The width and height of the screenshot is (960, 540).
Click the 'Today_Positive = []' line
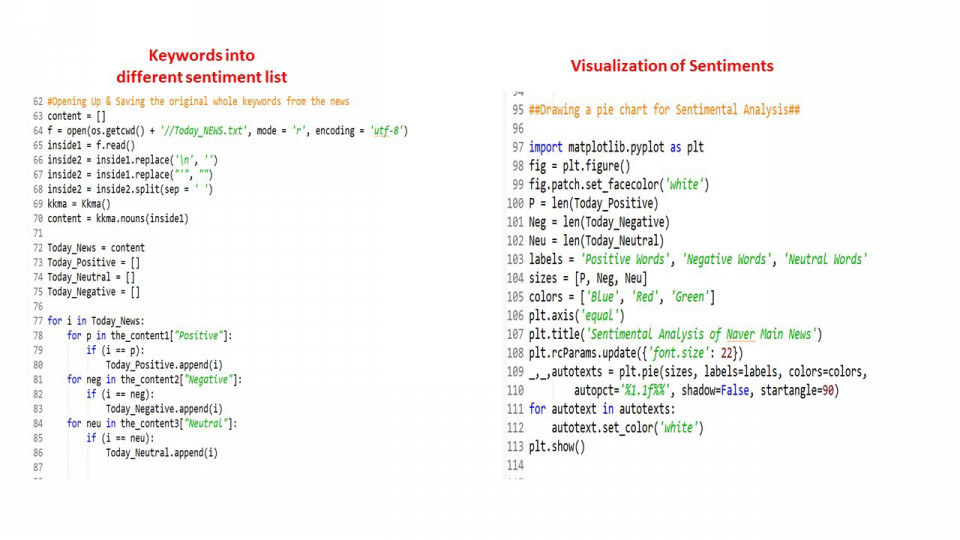(x=94, y=262)
